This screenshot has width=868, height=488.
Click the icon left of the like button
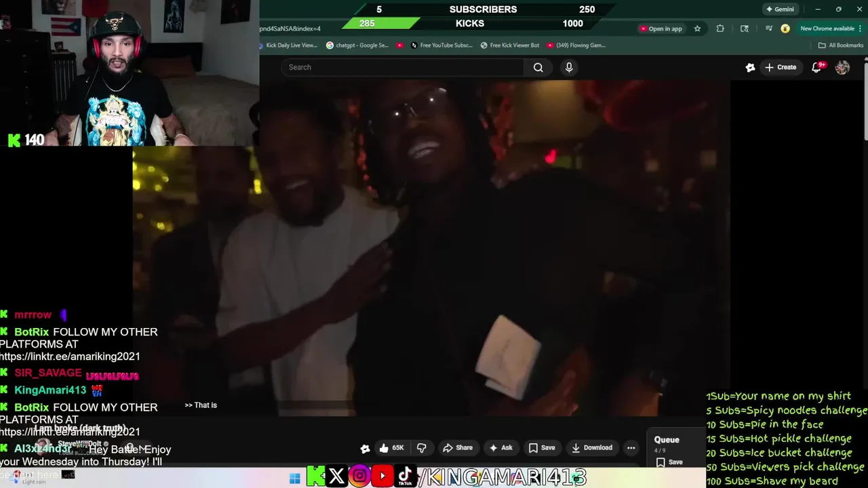[x=365, y=448]
